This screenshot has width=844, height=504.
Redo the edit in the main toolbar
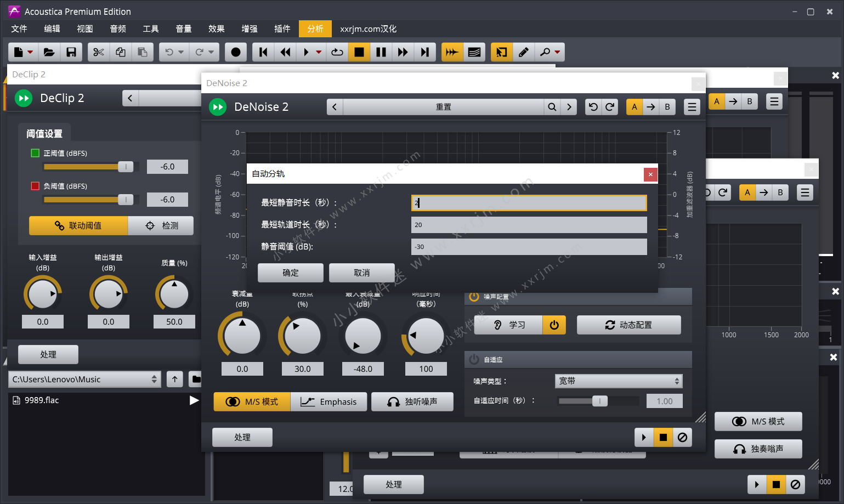pyautogui.click(x=200, y=52)
